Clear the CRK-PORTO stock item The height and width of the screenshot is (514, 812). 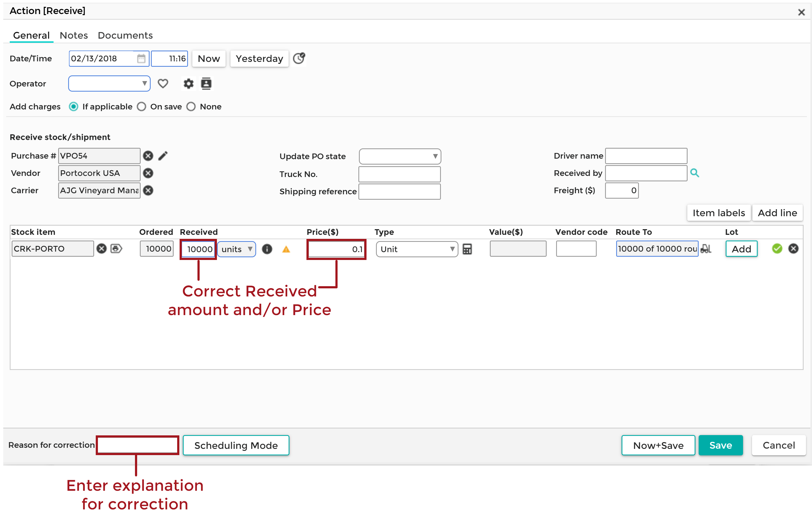point(101,249)
